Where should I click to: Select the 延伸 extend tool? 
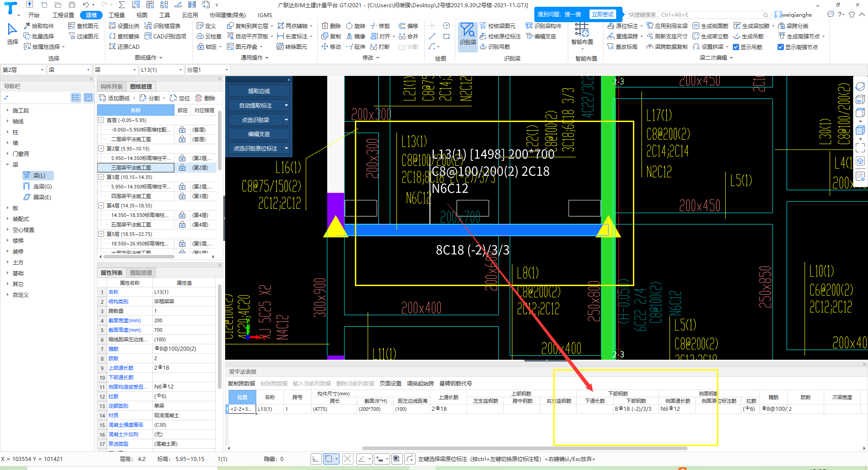coord(356,47)
